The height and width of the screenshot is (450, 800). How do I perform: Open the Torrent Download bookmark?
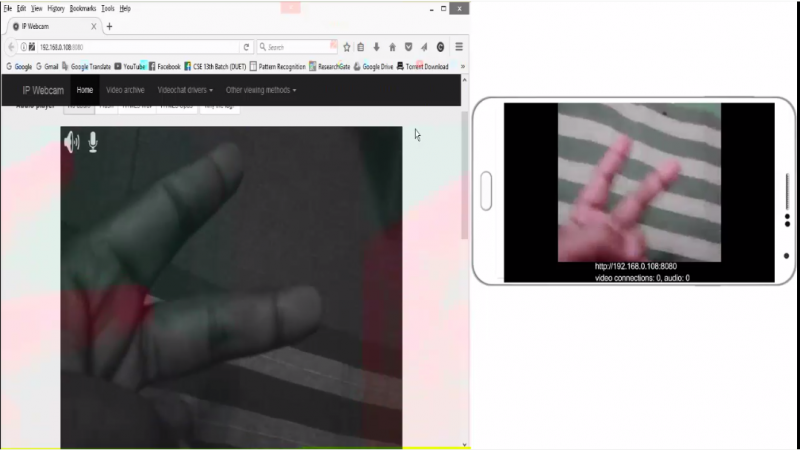(422, 66)
